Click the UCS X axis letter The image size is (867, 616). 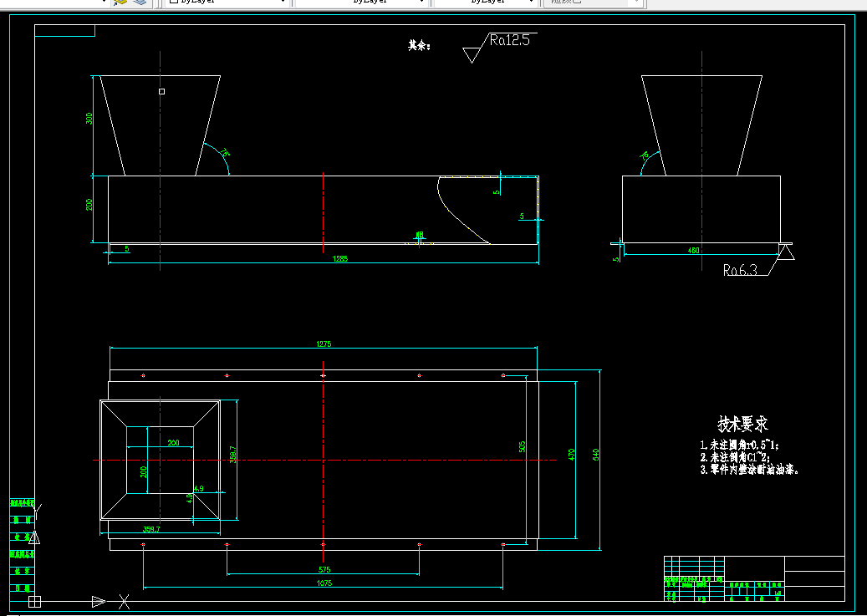pyautogui.click(x=125, y=602)
